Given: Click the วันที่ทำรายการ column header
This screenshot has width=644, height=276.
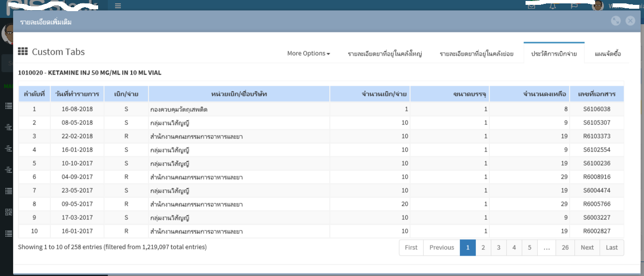Looking at the screenshot, I should click(x=77, y=94).
